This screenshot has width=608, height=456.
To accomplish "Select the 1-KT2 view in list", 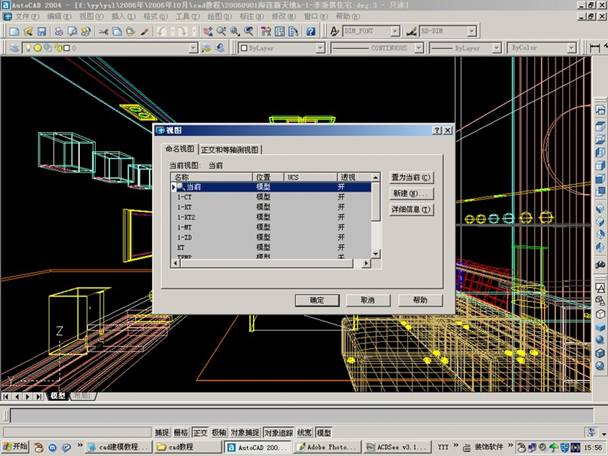I will point(192,217).
